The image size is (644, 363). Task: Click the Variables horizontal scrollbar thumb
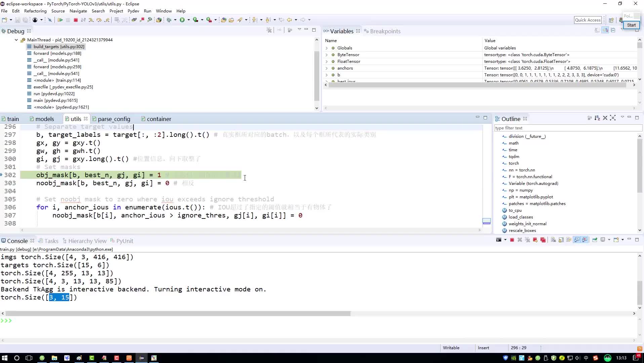click(477, 85)
